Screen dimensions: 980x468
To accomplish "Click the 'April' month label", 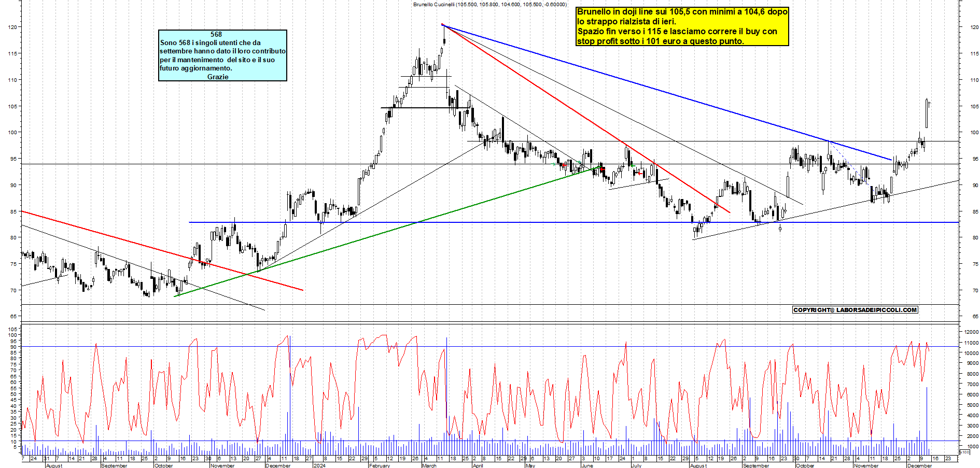I will point(478,465).
